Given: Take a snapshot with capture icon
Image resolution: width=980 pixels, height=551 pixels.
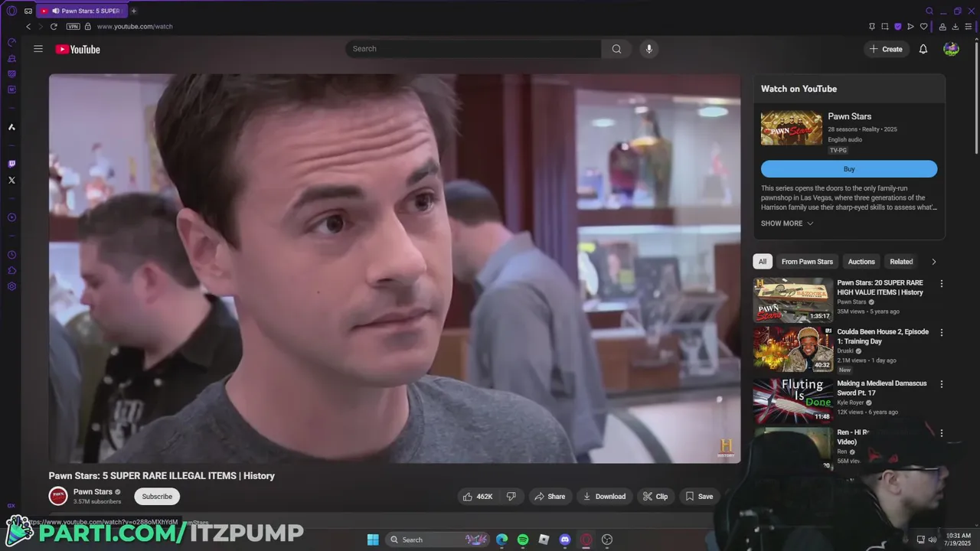Looking at the screenshot, I should coord(884,26).
